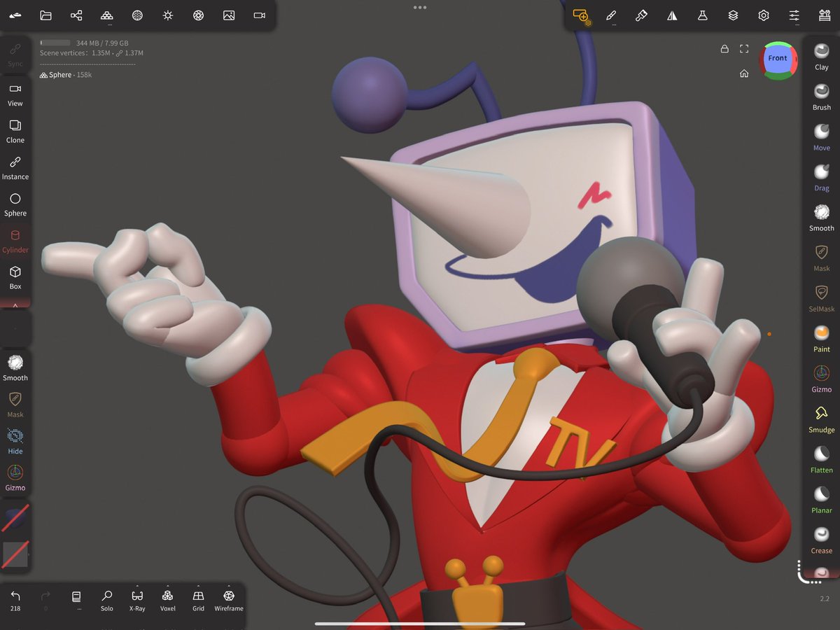Expand options caret above Voxel
This screenshot has width=840, height=630.
click(x=167, y=586)
